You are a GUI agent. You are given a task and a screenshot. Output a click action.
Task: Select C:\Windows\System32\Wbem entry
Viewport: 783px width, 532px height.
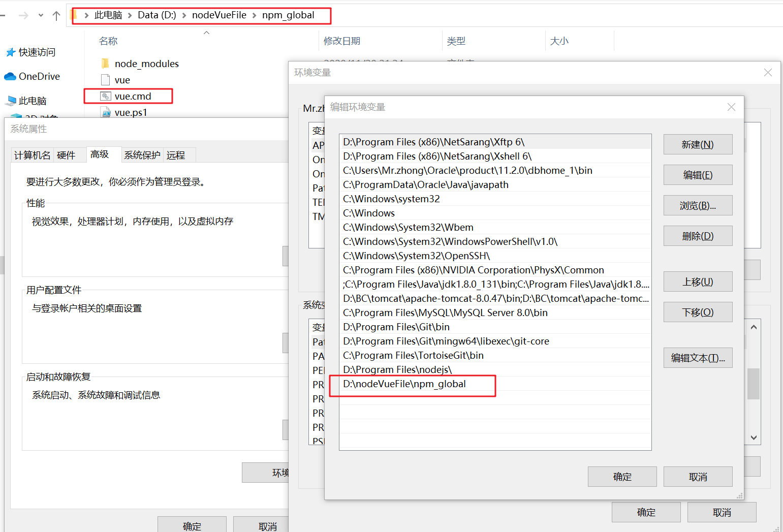pos(495,227)
